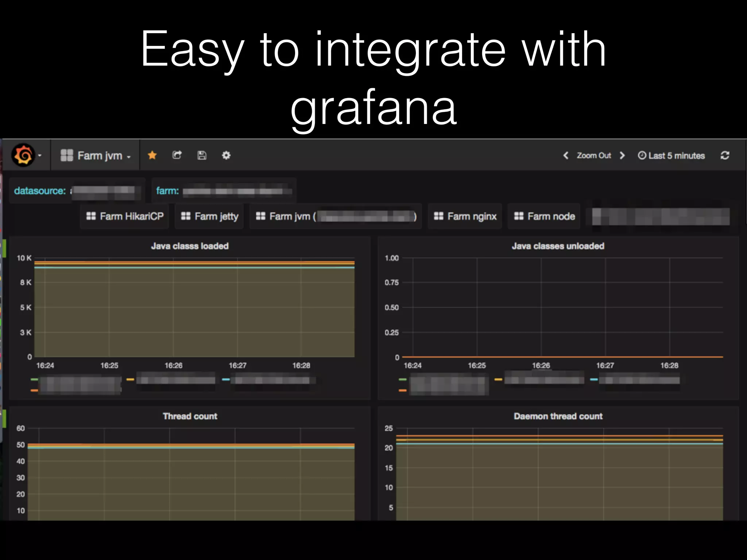Click the Grafana logo icon
This screenshot has width=747, height=560.
coord(23,155)
